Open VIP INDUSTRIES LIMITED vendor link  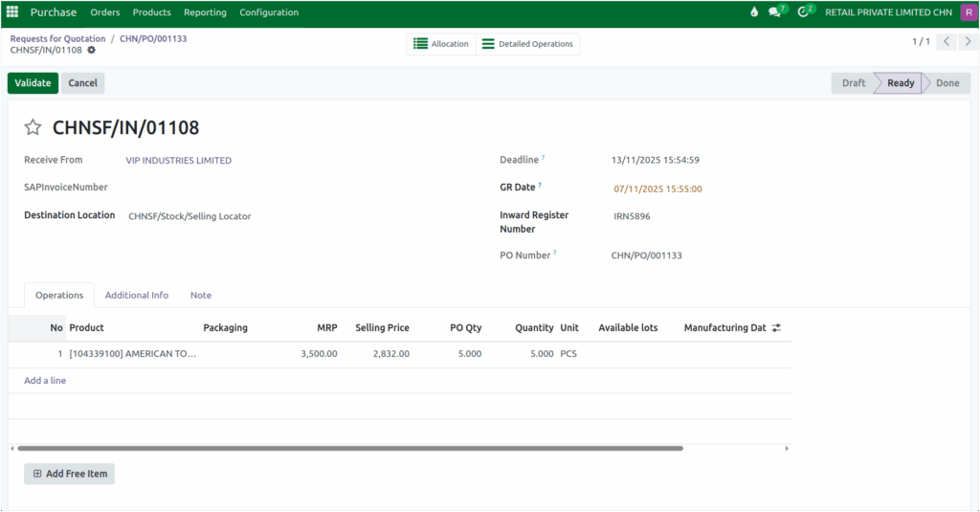pos(179,161)
